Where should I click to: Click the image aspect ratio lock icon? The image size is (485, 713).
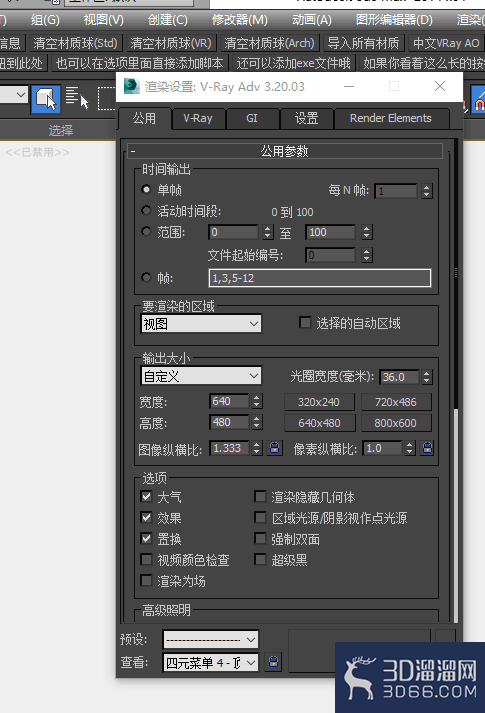[274, 448]
